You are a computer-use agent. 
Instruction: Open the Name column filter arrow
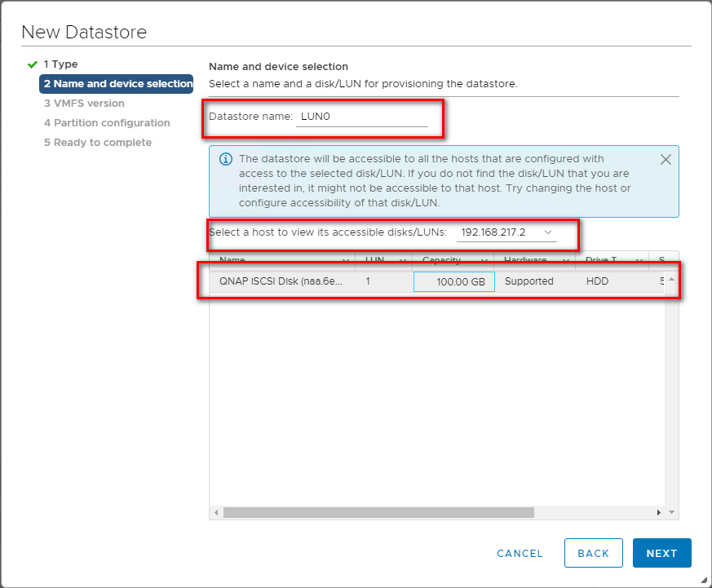(x=346, y=261)
